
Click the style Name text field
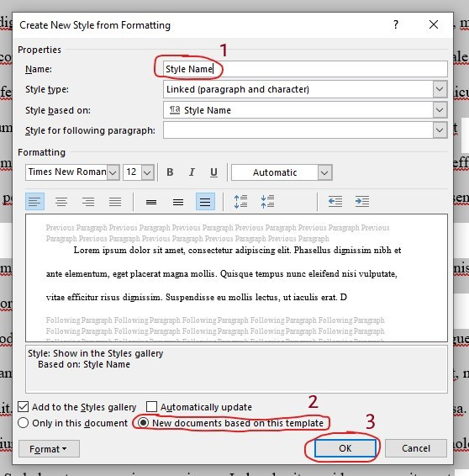(305, 69)
